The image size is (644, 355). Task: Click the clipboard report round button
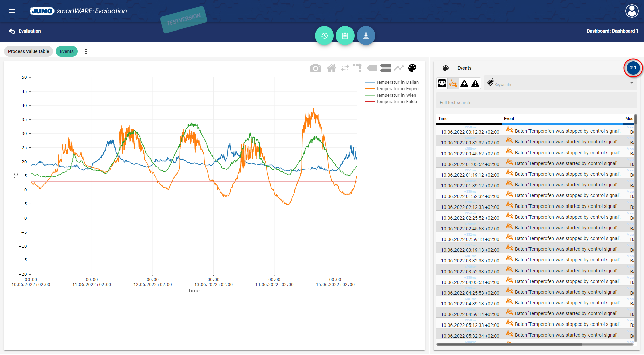(x=345, y=36)
